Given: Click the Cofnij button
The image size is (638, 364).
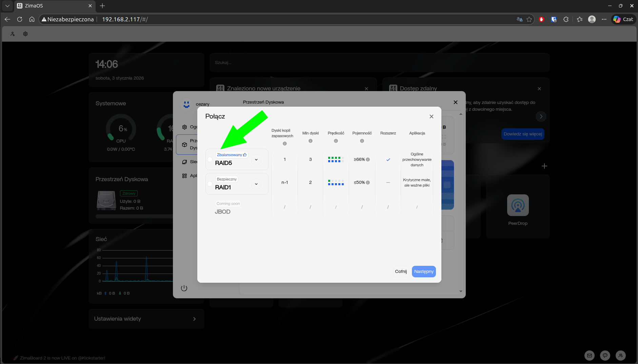Looking at the screenshot, I should click(401, 272).
